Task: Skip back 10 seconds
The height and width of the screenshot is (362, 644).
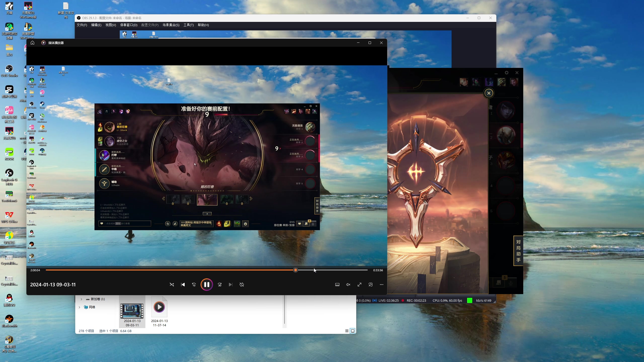Action: pyautogui.click(x=194, y=285)
